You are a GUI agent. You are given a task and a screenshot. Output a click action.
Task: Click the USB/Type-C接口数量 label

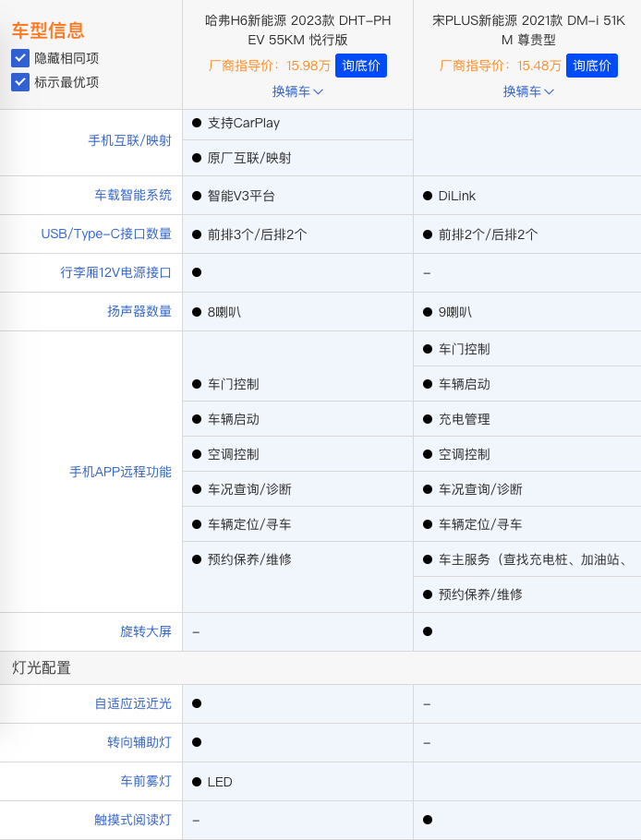point(106,234)
